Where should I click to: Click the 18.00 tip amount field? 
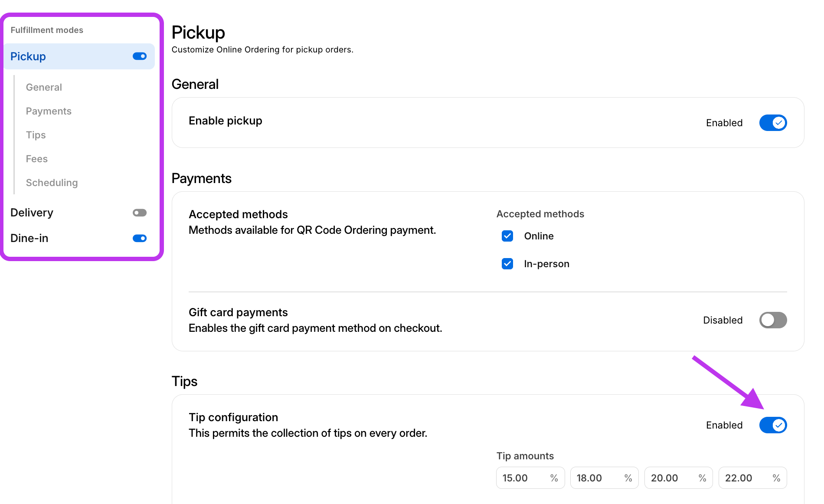(x=597, y=478)
